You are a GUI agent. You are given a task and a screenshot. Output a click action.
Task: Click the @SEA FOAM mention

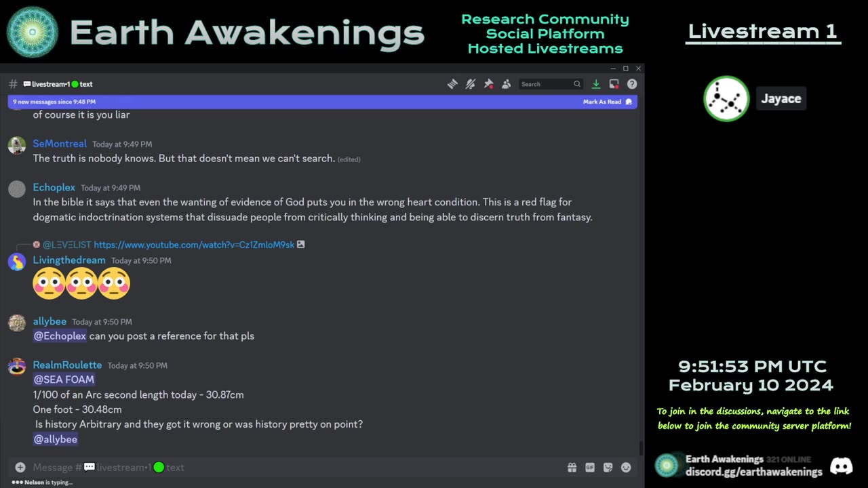(x=64, y=380)
